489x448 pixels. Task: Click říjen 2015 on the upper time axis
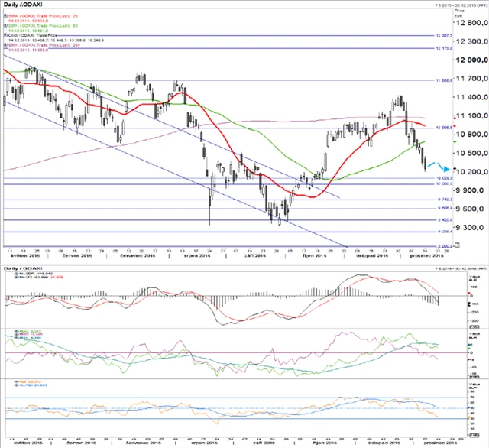(315, 255)
